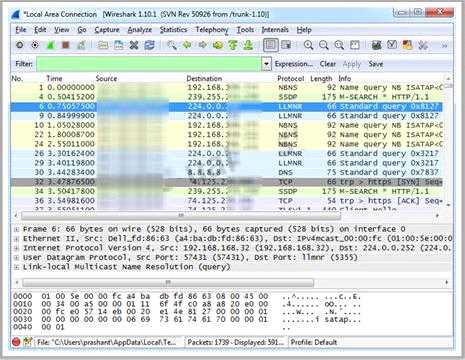Open the Statistics menu
Viewport: 465px width, 360px height.
click(173, 30)
